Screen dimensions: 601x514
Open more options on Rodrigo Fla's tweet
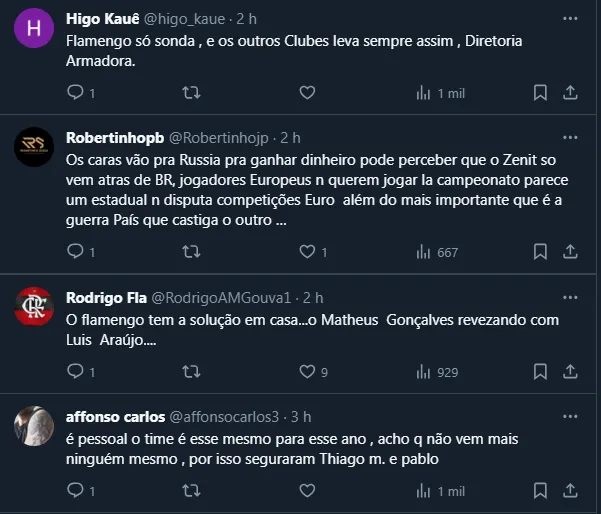(569, 298)
